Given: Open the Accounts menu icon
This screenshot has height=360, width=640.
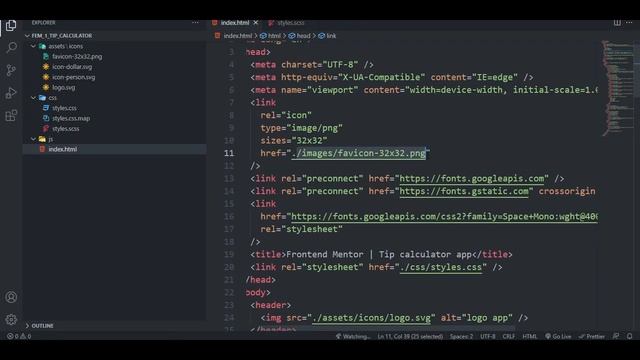Looking at the screenshot, I should (11, 297).
